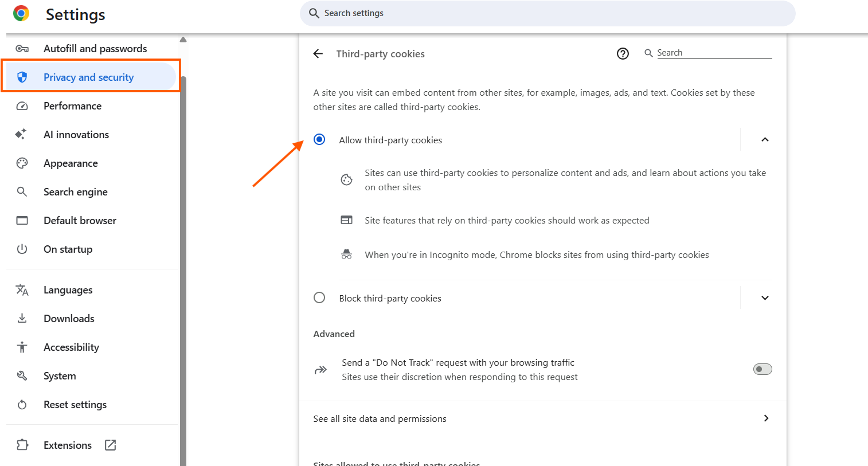
Task: Click the Privacy and security shield icon
Action: point(22,77)
